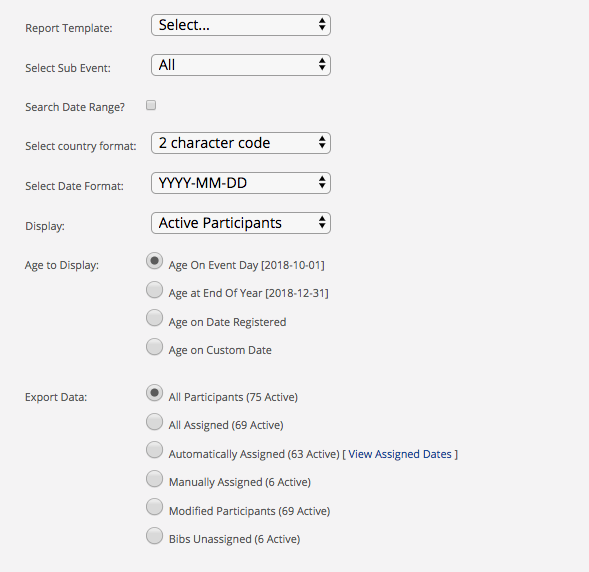The width and height of the screenshot is (589, 572).
Task: Select Age on Date Registered radio
Action: [154, 318]
